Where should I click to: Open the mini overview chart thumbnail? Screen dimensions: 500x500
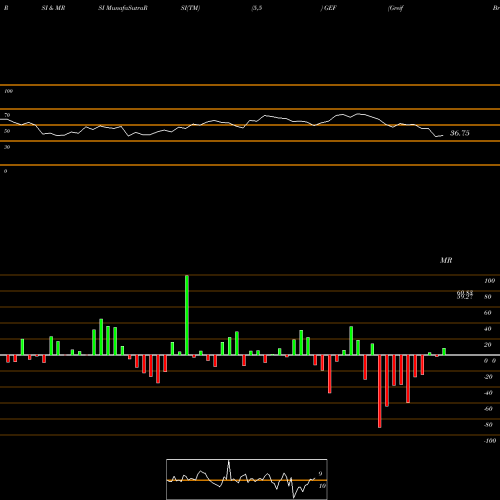(x=247, y=479)
